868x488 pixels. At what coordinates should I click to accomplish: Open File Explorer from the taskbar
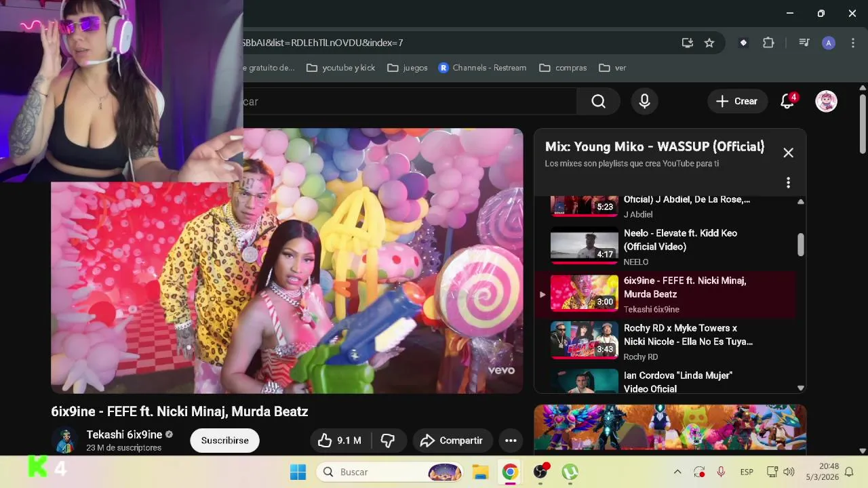480,472
